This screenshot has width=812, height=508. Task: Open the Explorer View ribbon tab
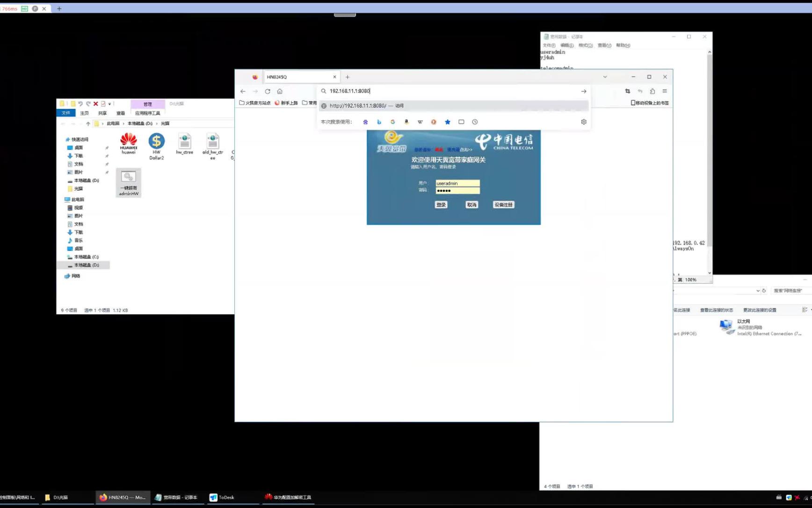121,113
